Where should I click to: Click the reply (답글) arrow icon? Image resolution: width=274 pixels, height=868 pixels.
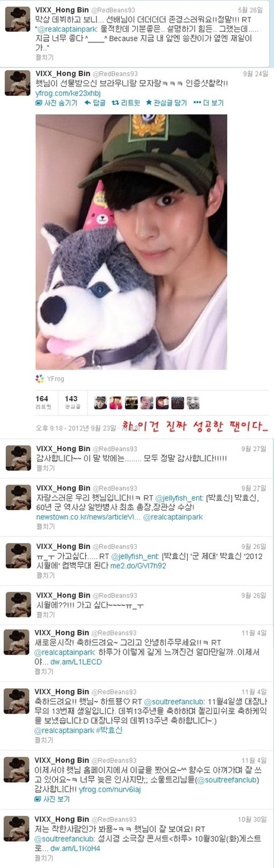tap(88, 103)
